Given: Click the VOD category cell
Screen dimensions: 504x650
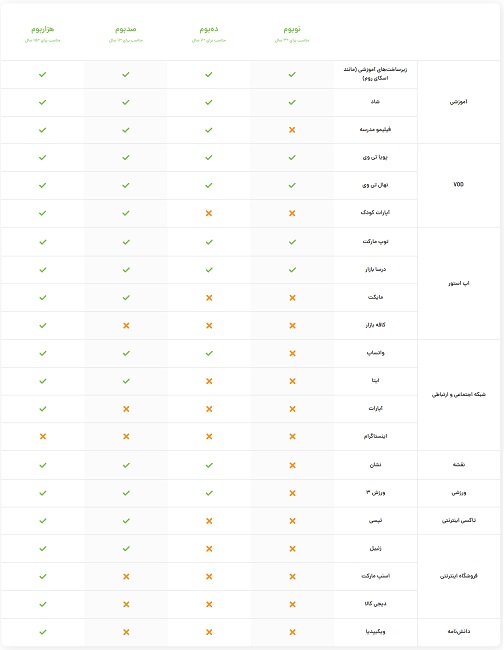Looking at the screenshot, I should pos(458,185).
